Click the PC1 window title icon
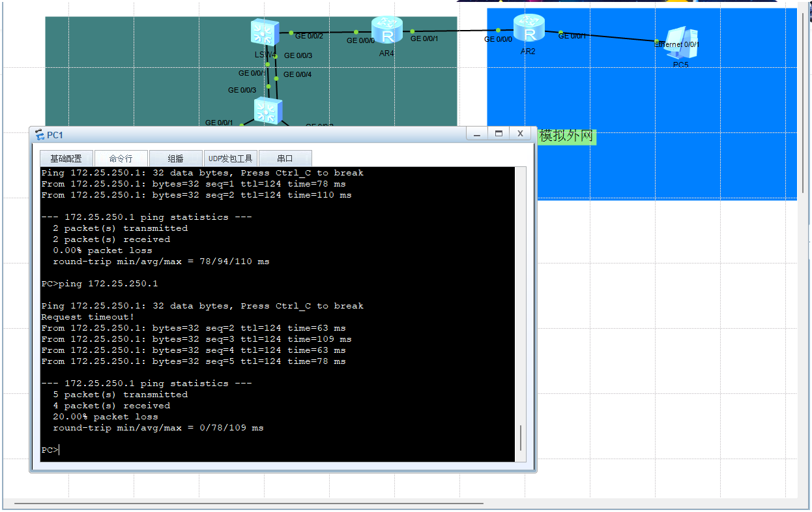This screenshot has height=512, width=812. (x=39, y=135)
